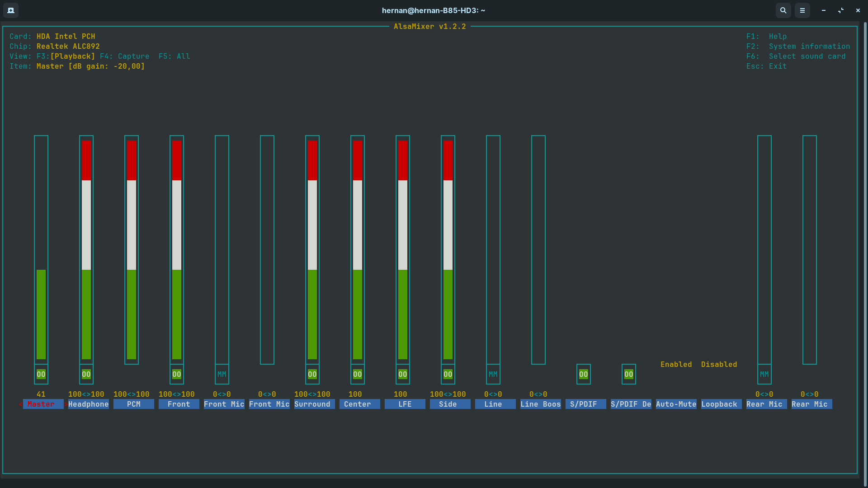
Task: Click the Master volume value 41
Action: pos(41,394)
